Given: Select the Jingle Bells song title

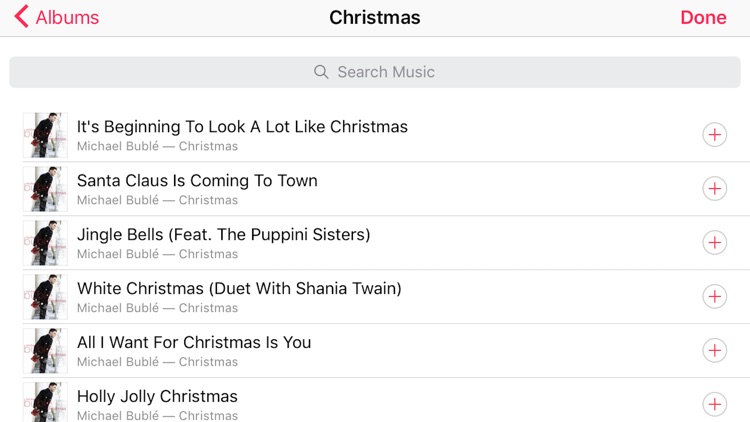Looking at the screenshot, I should point(223,234).
